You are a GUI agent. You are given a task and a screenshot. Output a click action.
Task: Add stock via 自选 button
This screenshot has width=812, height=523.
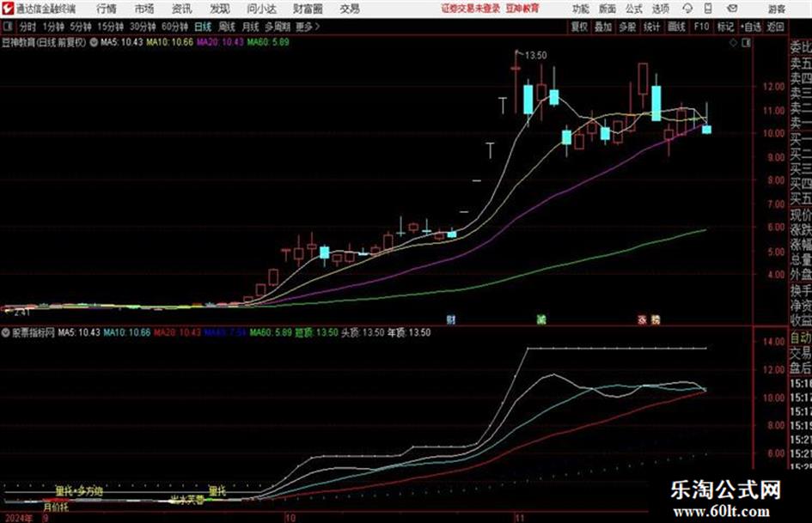(750, 27)
